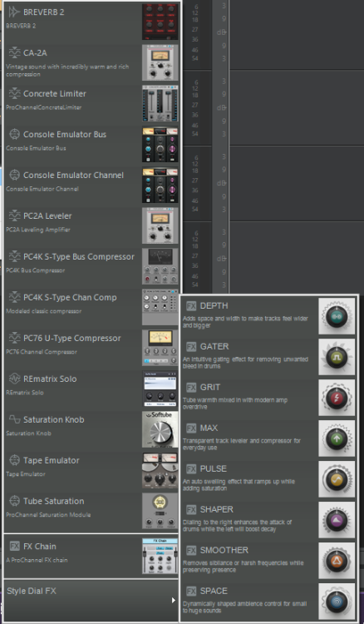364x624 pixels.
Task: Click the FX icon beside SMOOTHER
Action: click(191, 551)
